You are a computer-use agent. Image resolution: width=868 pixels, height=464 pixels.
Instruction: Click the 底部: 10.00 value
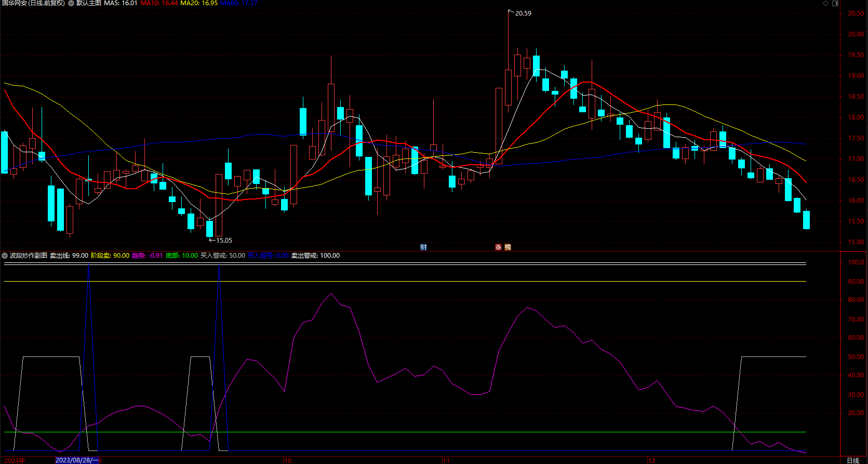point(182,256)
